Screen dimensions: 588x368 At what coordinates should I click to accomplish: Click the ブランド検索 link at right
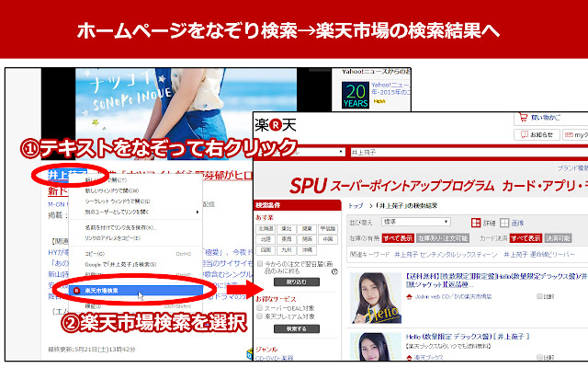click(572, 167)
